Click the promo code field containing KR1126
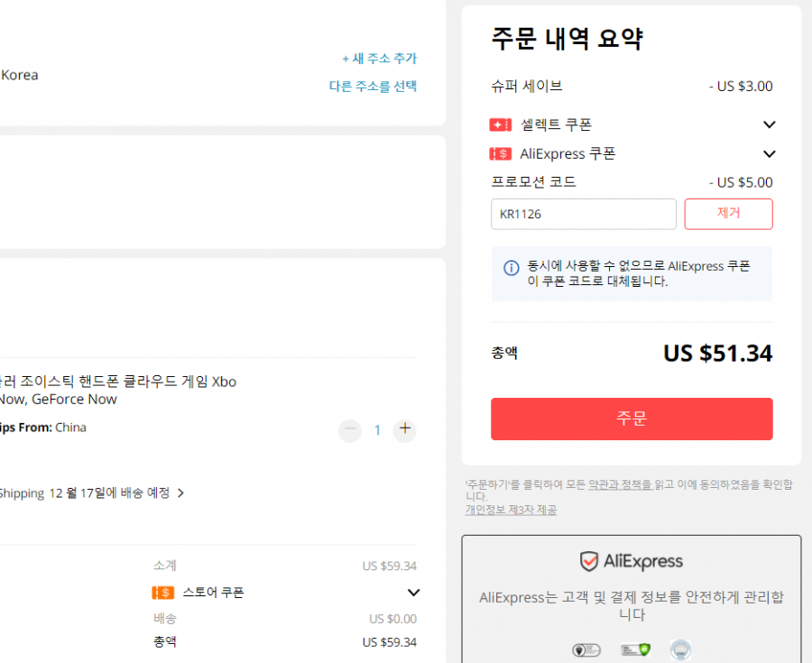 [583, 214]
